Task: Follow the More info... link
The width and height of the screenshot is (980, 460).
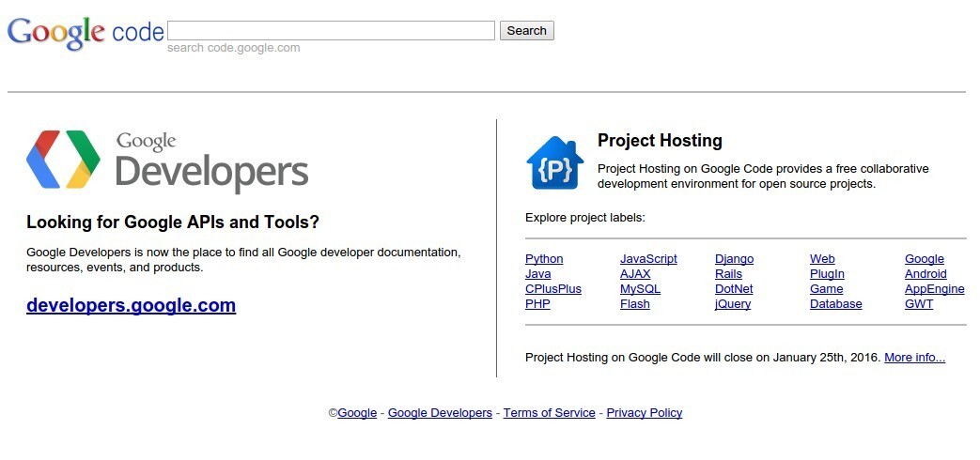Action: 915,358
